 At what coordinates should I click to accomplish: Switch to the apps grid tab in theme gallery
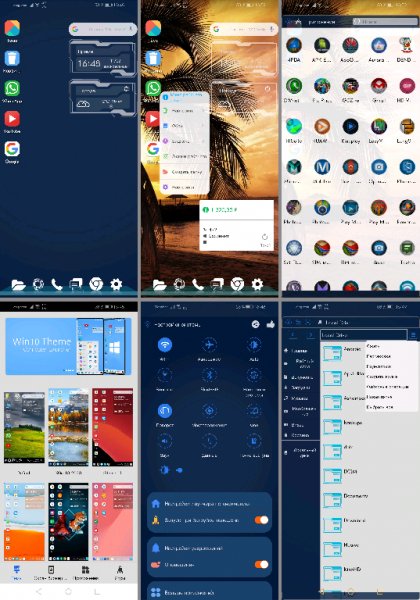pyautogui.click(x=85, y=572)
